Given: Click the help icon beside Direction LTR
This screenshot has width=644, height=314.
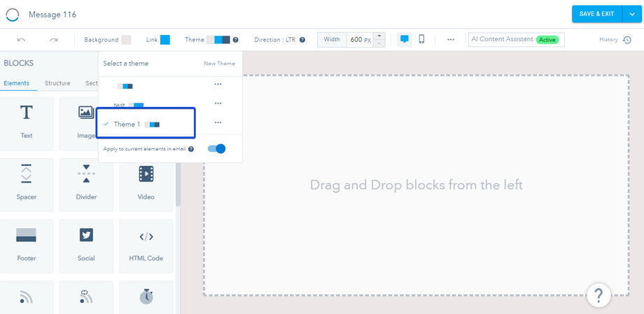Looking at the screenshot, I should pos(302,40).
